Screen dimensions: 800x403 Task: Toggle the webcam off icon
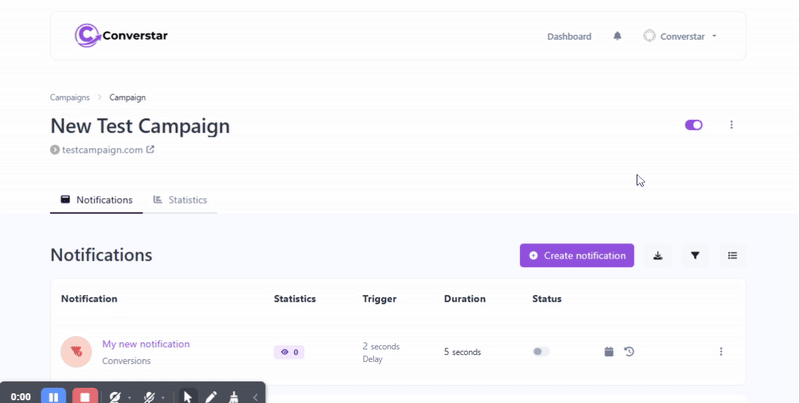coord(116,397)
